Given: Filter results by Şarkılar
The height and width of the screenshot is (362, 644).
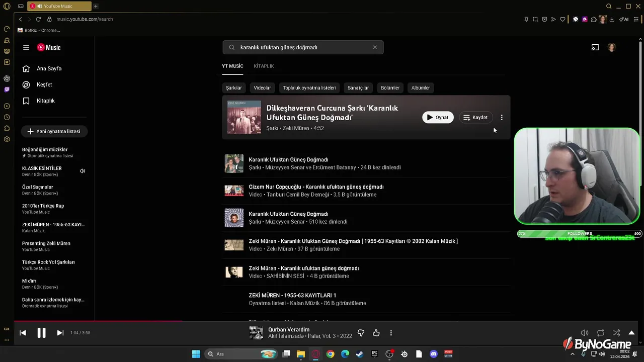Looking at the screenshot, I should click(234, 87).
